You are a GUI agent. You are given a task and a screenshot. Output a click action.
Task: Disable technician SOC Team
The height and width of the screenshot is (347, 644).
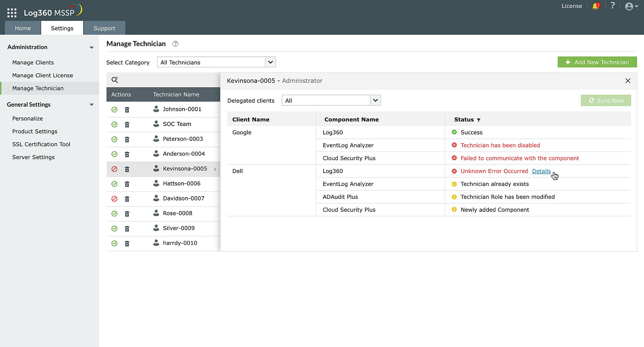coord(114,124)
